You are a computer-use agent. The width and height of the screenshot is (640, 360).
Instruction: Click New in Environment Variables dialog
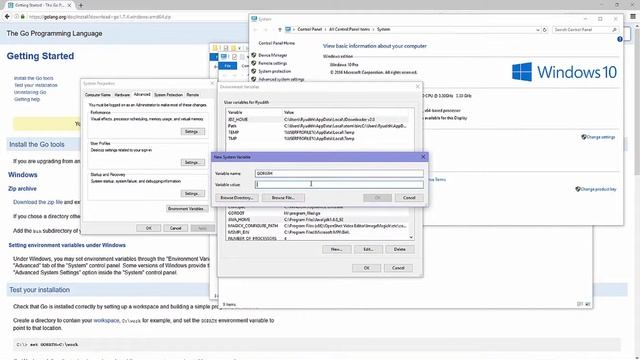tap(336, 249)
